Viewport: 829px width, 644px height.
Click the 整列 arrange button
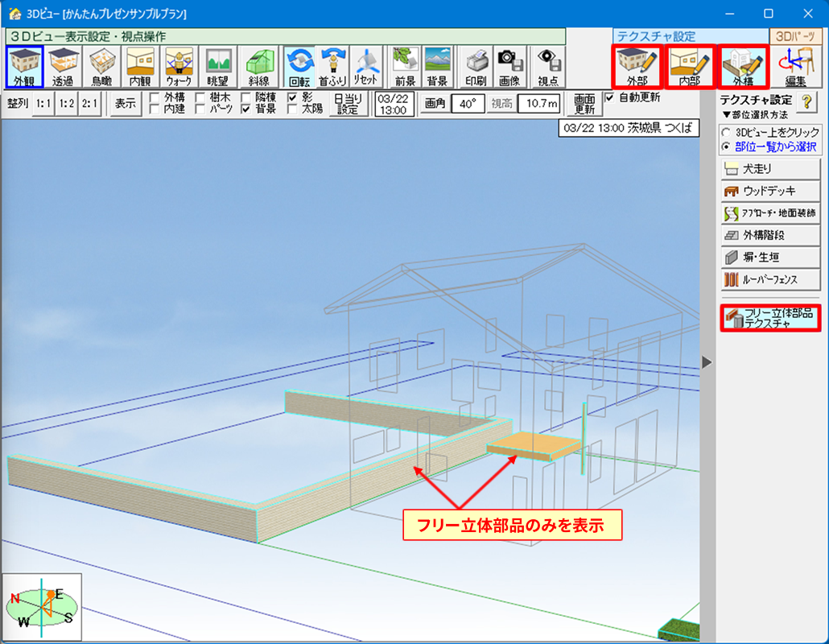pos(18,104)
